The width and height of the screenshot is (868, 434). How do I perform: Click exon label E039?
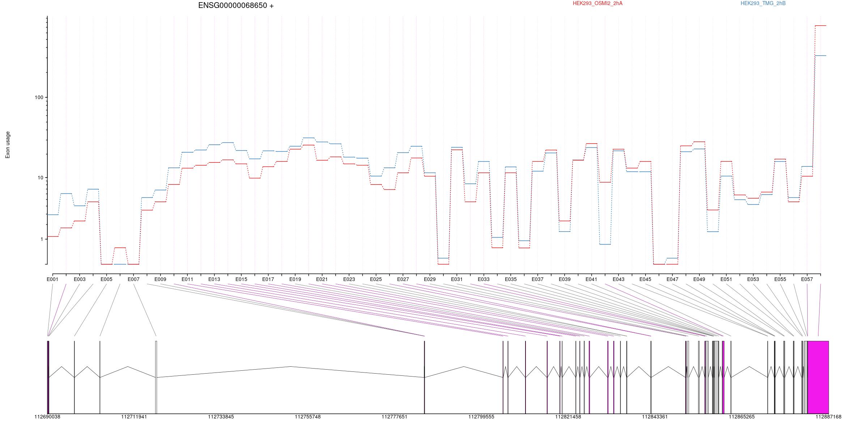[x=565, y=279]
